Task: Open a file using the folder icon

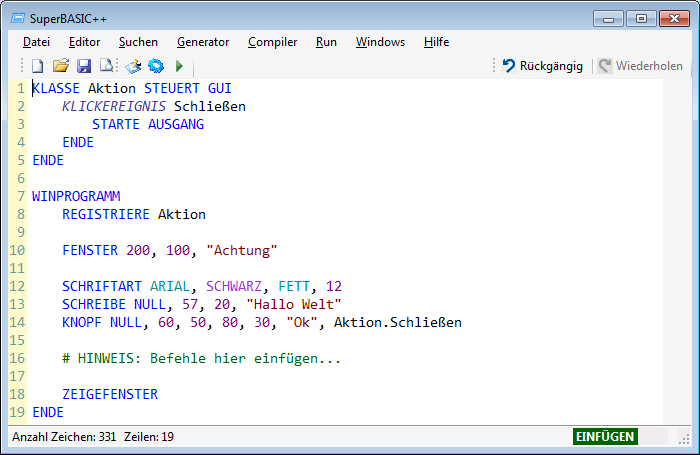Action: pyautogui.click(x=61, y=66)
